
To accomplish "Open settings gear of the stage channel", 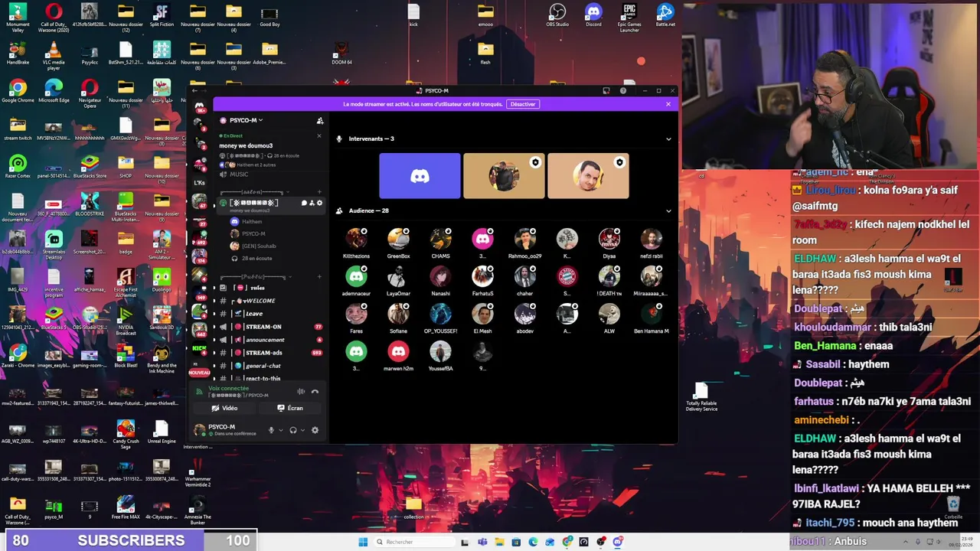I will [319, 203].
